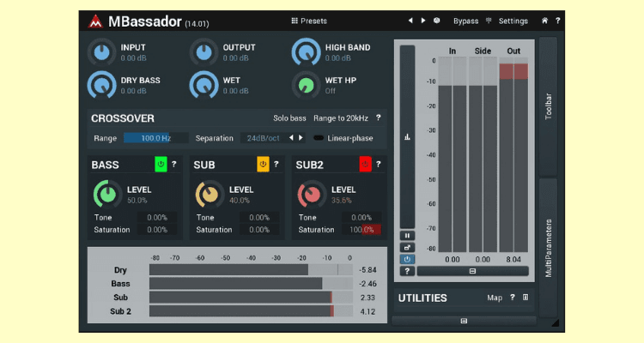Click the green WET HP knob
The height and width of the screenshot is (343, 644).
306,85
